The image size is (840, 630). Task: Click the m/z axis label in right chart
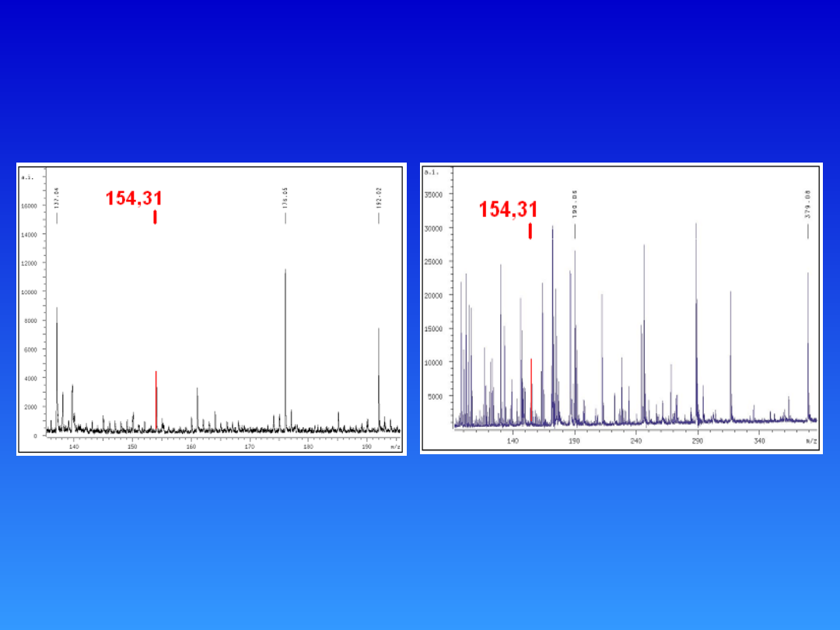tap(811, 441)
